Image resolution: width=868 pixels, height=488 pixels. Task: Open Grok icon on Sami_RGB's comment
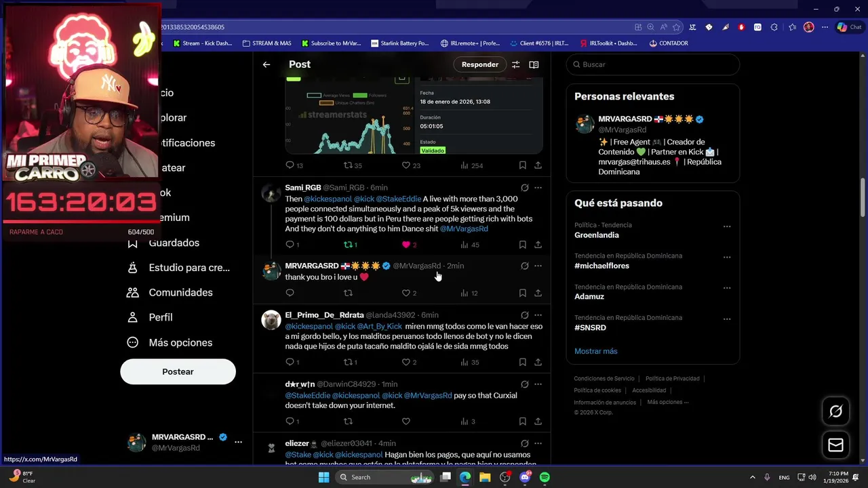(524, 188)
